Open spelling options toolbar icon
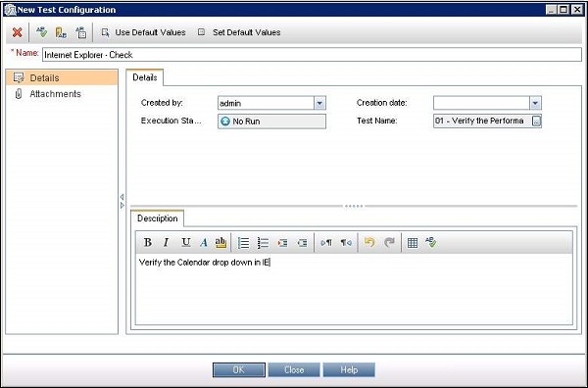The image size is (588, 388). point(81,32)
